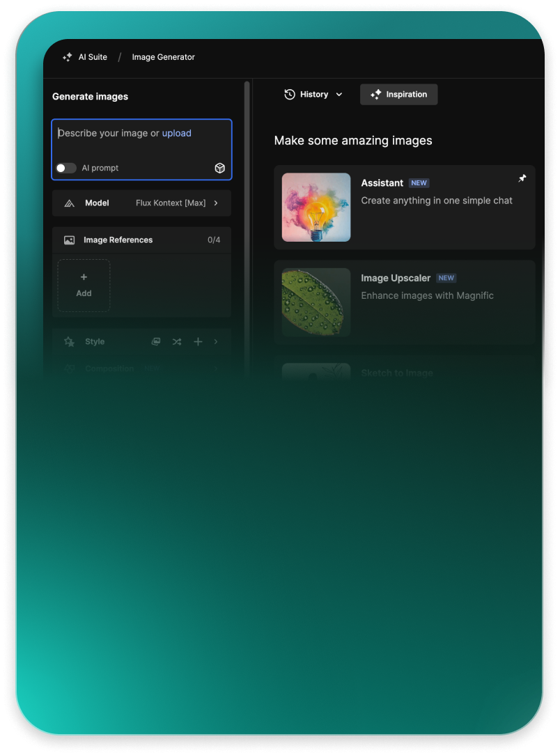Switch to the Inspiration tab
The height and width of the screenshot is (755, 560).
(398, 95)
